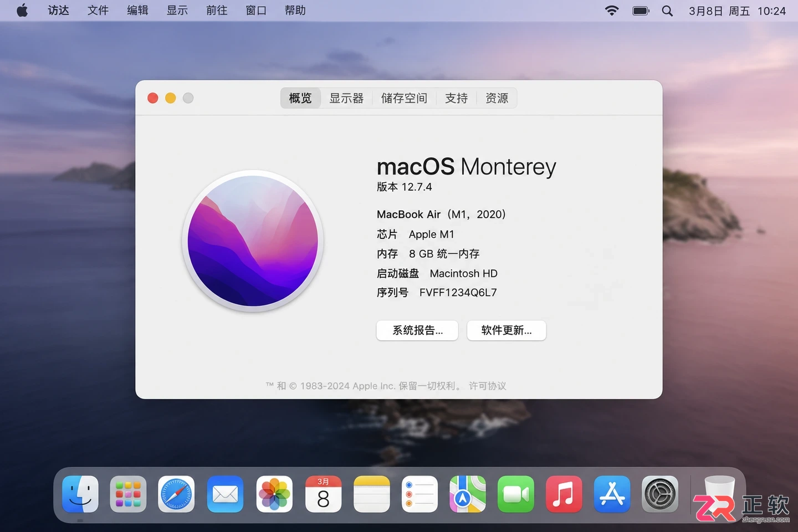The width and height of the screenshot is (798, 532).
Task: Open the 帮助 menu
Action: 295,11
